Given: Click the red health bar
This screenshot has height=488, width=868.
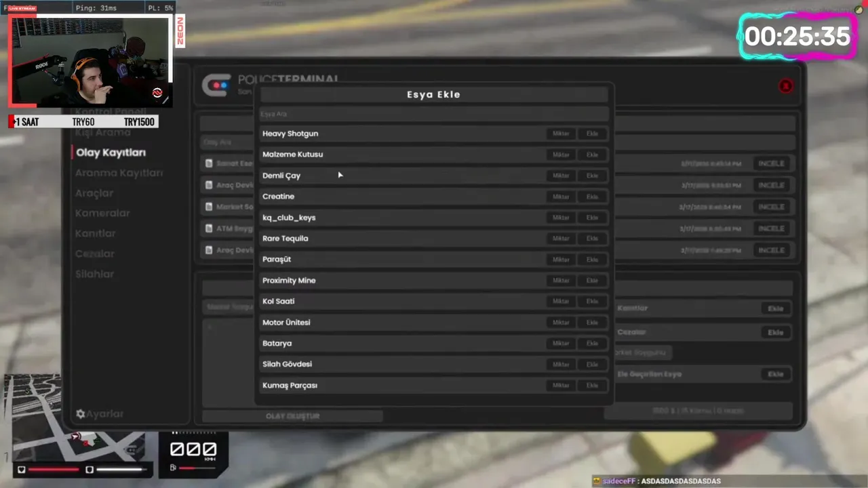Looking at the screenshot, I should pos(54,469).
